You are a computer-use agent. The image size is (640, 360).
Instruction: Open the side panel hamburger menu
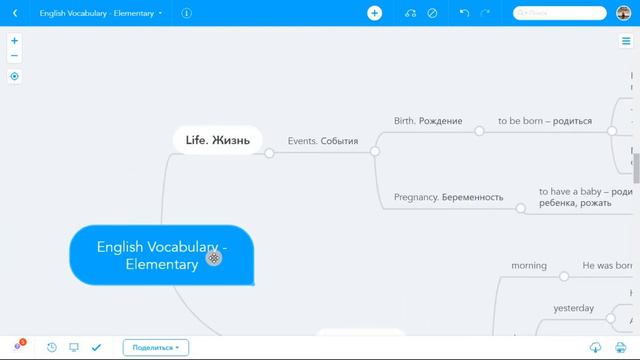[626, 41]
